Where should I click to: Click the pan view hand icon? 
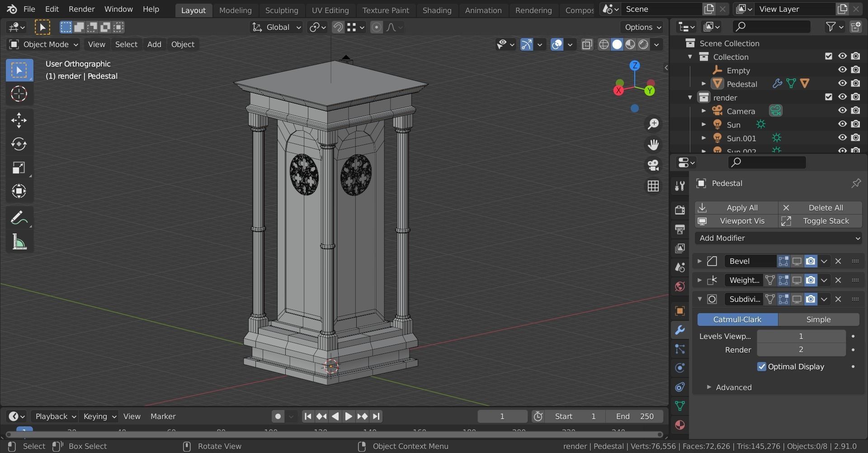click(x=653, y=145)
